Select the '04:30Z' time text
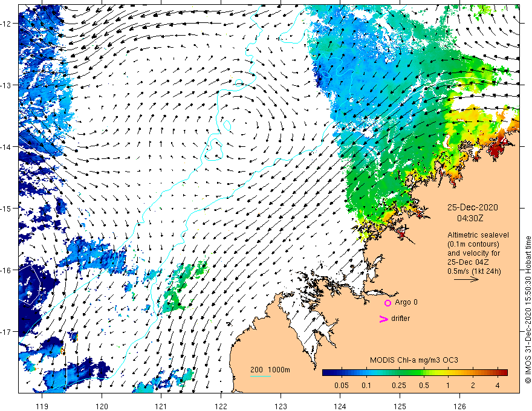 click(x=470, y=218)
